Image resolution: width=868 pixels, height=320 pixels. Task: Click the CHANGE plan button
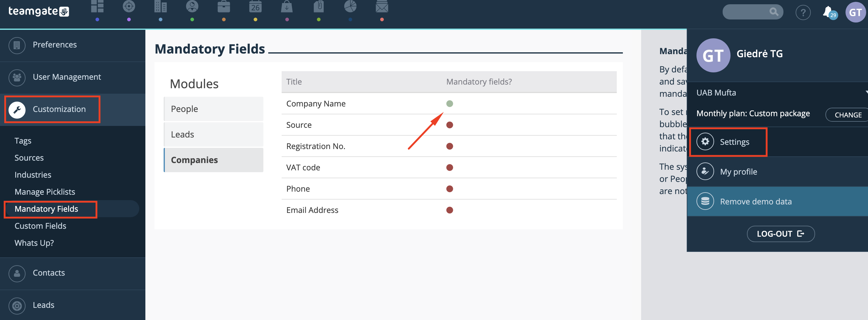[847, 115]
